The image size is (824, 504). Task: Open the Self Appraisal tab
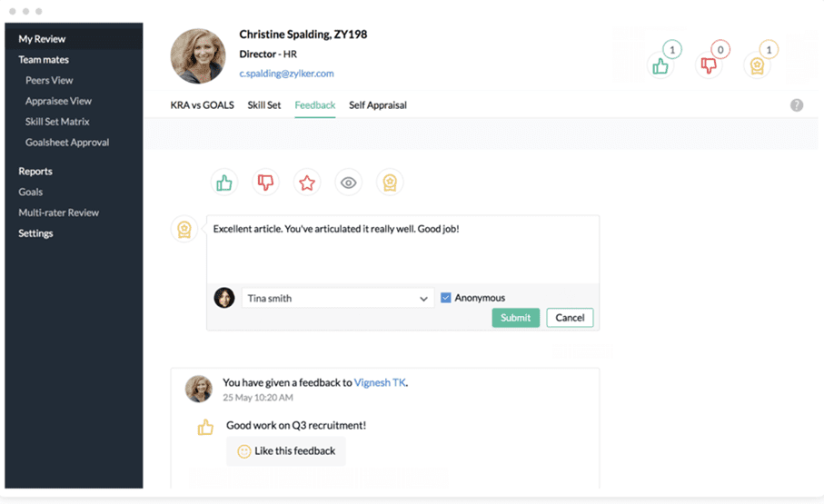tap(378, 105)
